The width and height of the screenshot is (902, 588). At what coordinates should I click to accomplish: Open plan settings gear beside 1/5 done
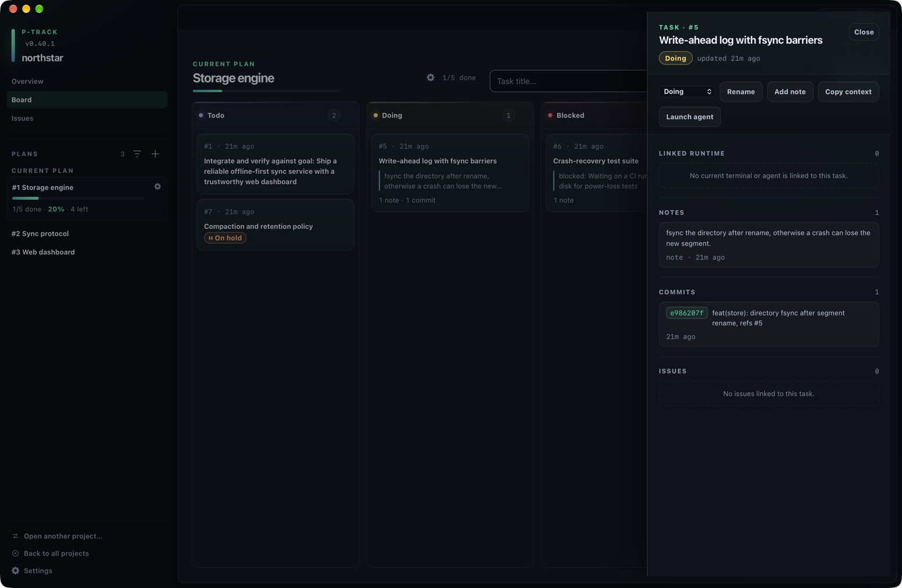pyautogui.click(x=431, y=77)
